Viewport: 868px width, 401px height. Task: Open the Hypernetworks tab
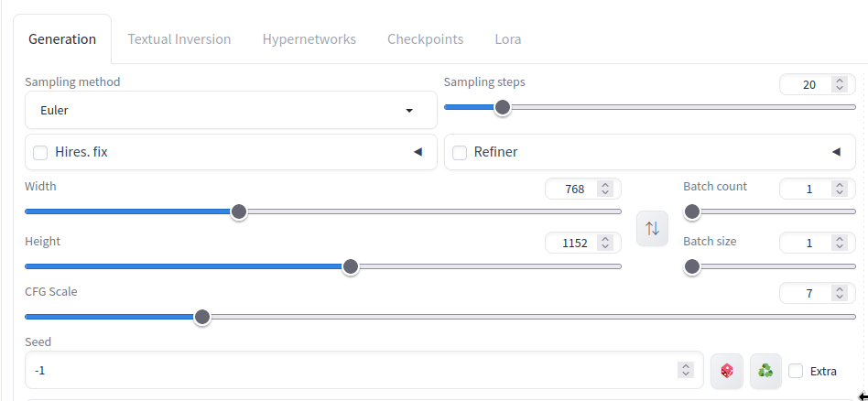[309, 39]
